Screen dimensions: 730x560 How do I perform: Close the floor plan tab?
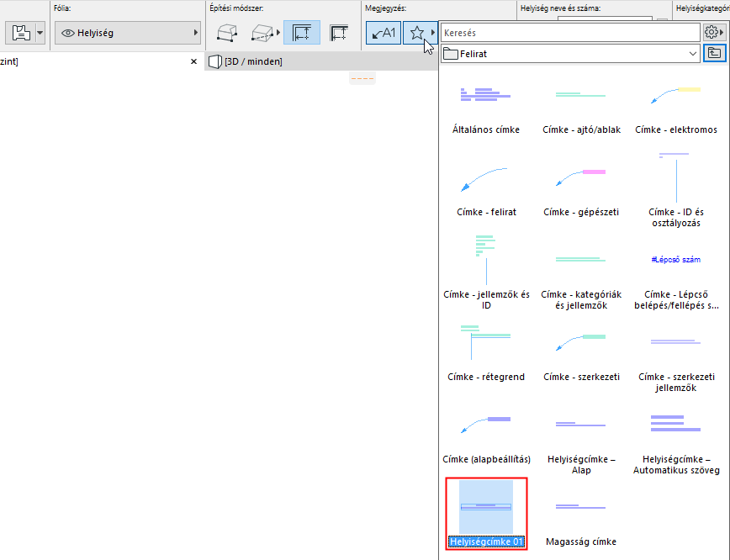(193, 61)
